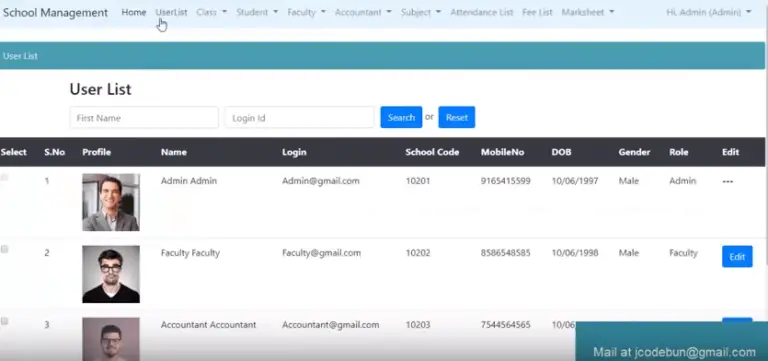Open the Accountant dropdown menu

[x=363, y=12]
